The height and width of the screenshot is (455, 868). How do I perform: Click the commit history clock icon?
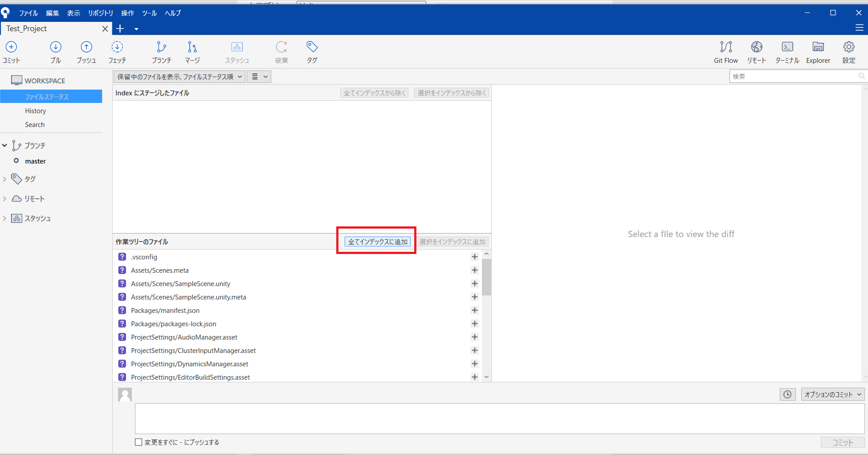click(x=787, y=394)
